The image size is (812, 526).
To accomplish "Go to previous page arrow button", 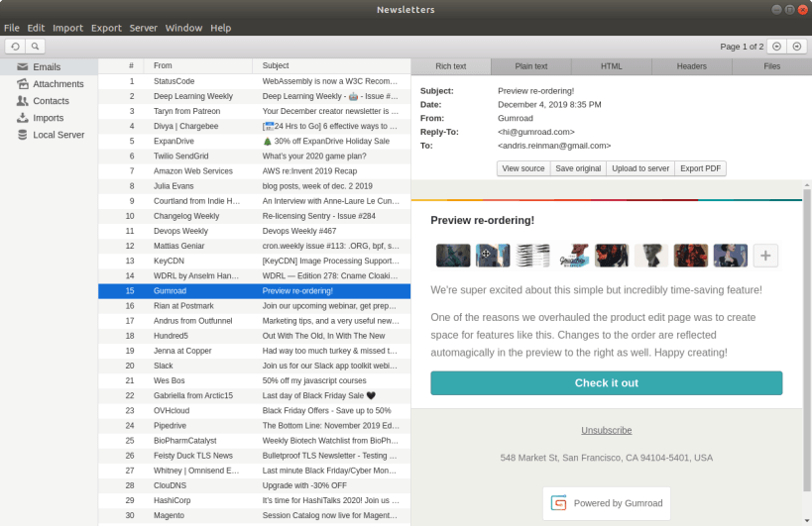I will tap(776, 47).
